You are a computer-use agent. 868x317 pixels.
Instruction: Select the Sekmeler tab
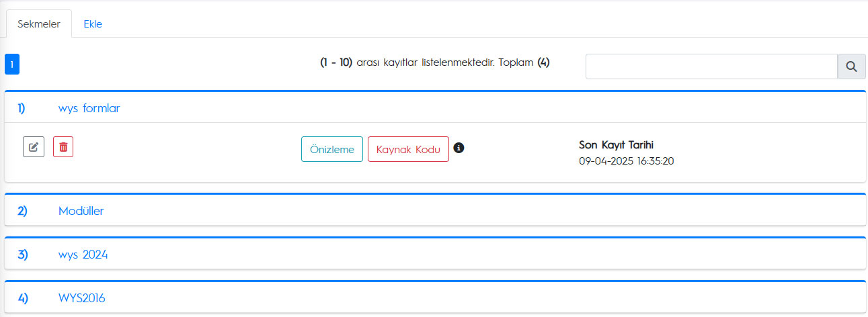coord(39,24)
